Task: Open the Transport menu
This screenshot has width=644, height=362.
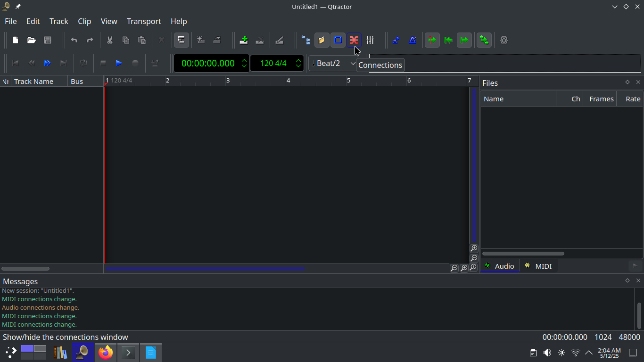Action: pos(144,21)
